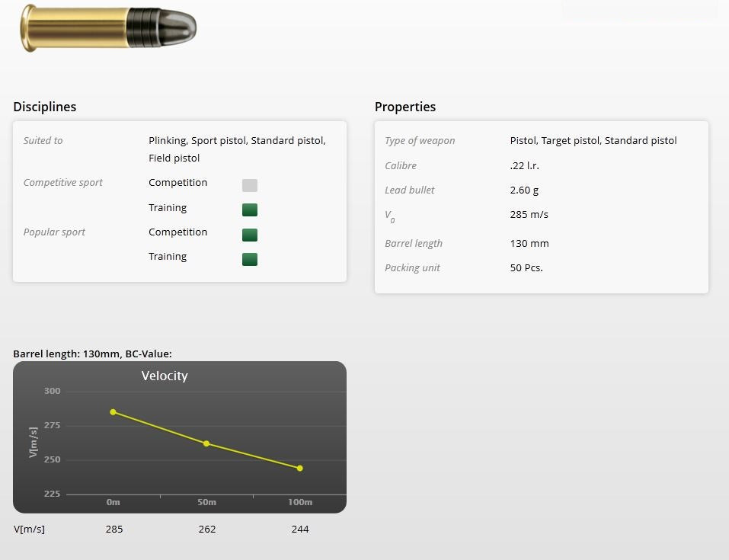
Task: Click green Competitive sport Training indicator
Action: click(x=250, y=210)
